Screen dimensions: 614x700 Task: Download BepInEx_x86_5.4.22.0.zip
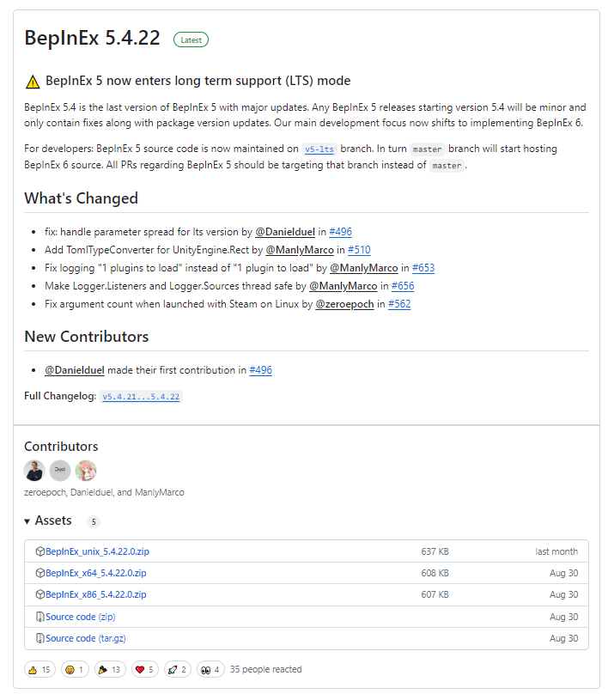tap(96, 594)
